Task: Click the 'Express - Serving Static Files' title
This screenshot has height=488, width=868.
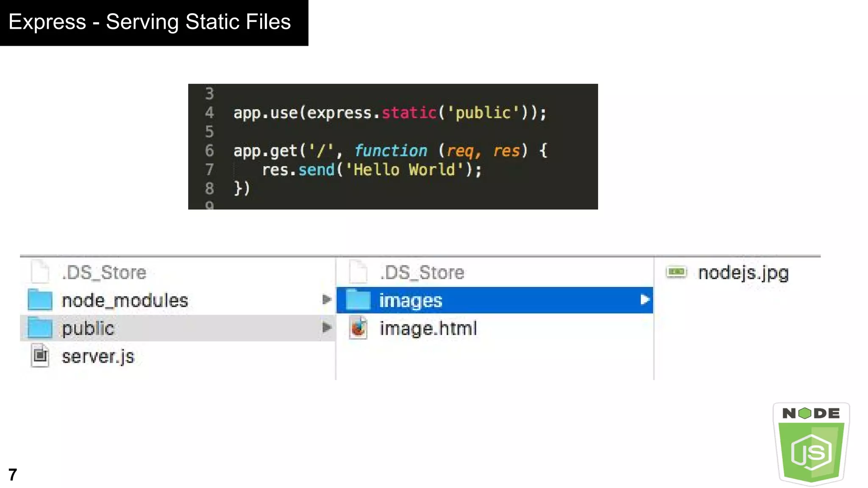Action: 150,22
